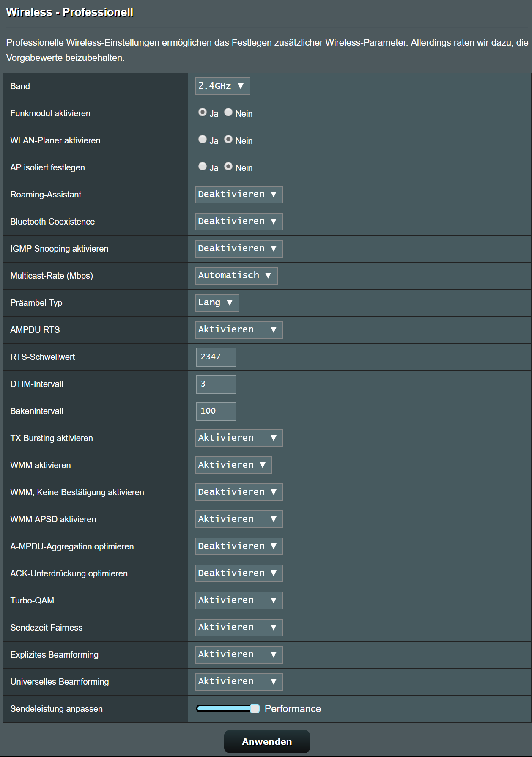Click the RTS-Schwellwert input field
This screenshot has height=757, width=532.
pyautogui.click(x=216, y=357)
